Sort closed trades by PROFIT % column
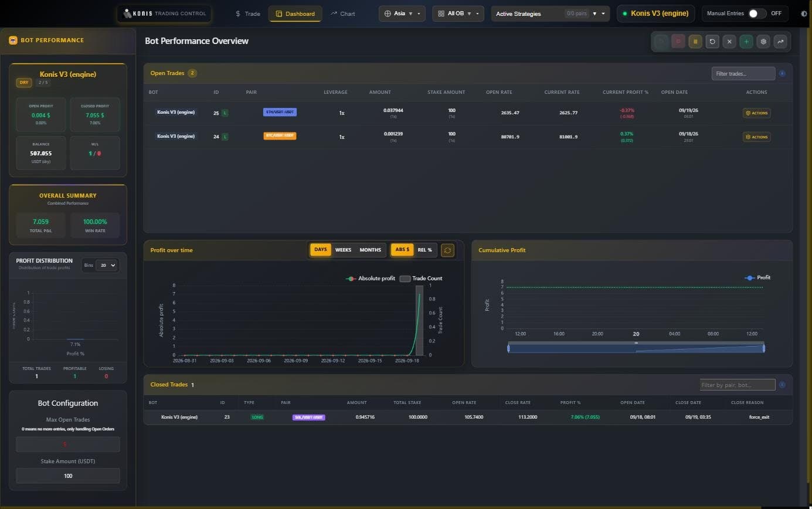The width and height of the screenshot is (812, 509). [x=570, y=402]
